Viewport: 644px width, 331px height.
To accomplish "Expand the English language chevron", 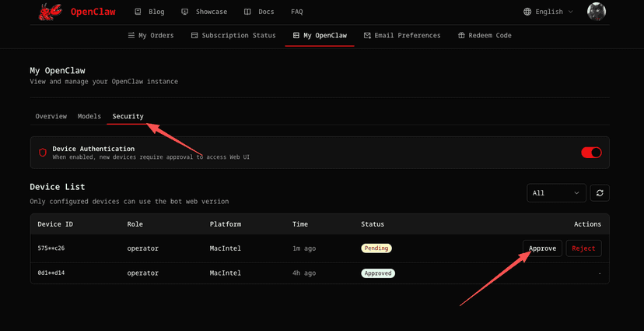I will pyautogui.click(x=570, y=12).
